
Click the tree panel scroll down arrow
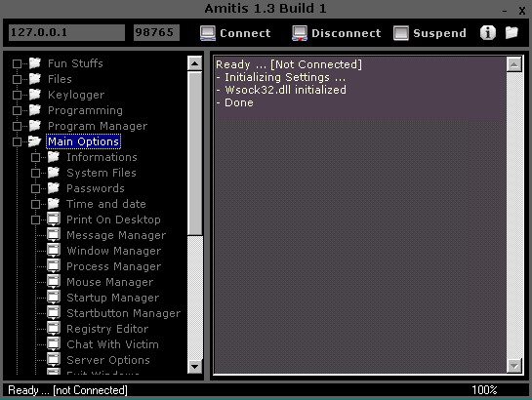(195, 366)
